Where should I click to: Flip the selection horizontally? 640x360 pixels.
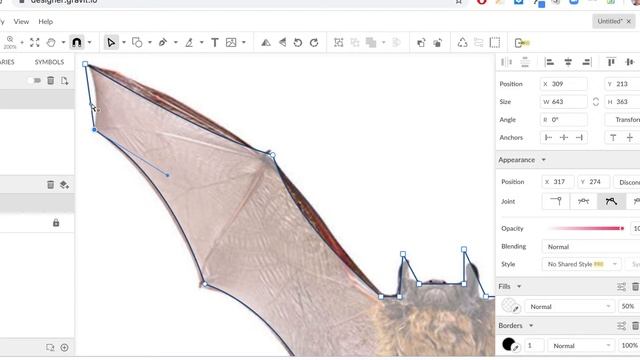266,42
